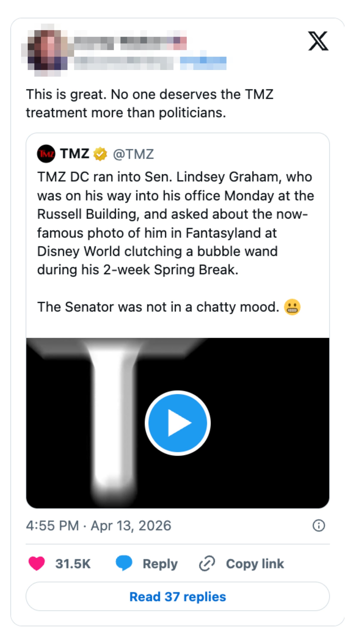Click the TMZ logo avatar
Image resolution: width=353 pixels, height=644 pixels.
(46, 154)
